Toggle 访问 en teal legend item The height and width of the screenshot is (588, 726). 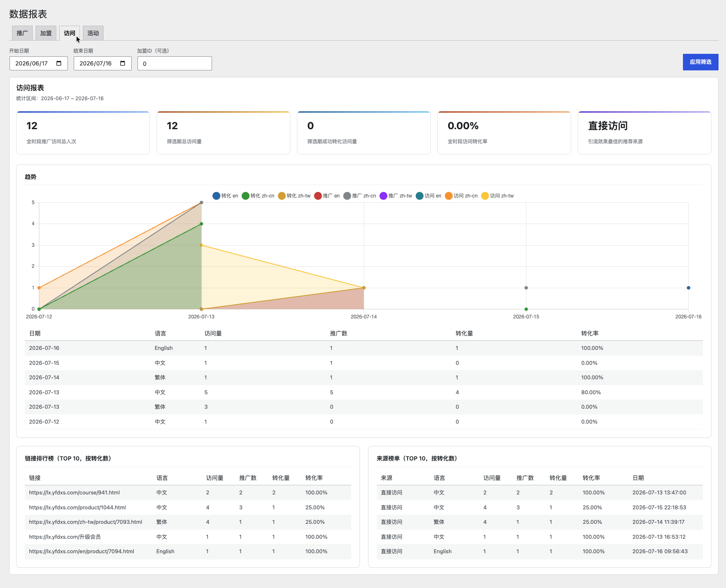[x=429, y=196]
